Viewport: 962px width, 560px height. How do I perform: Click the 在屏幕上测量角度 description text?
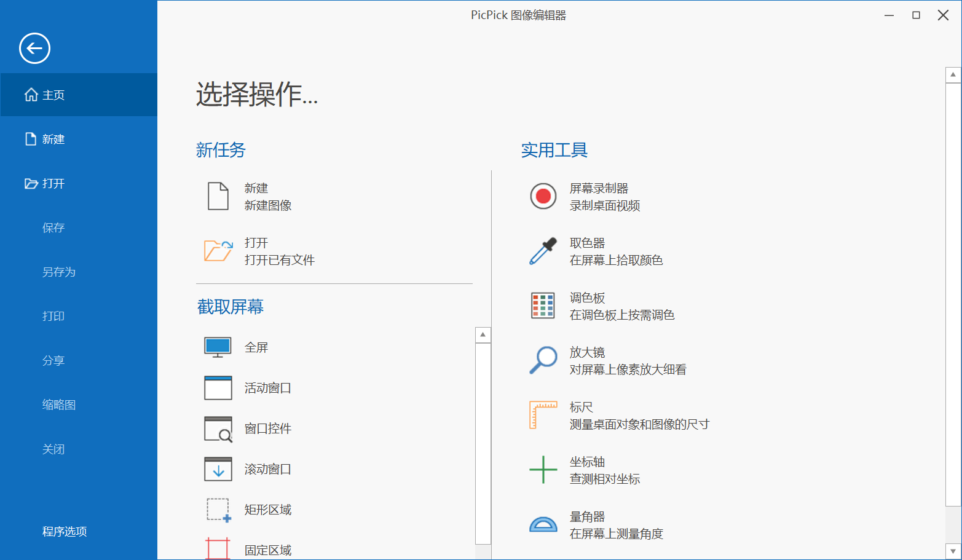(x=617, y=534)
